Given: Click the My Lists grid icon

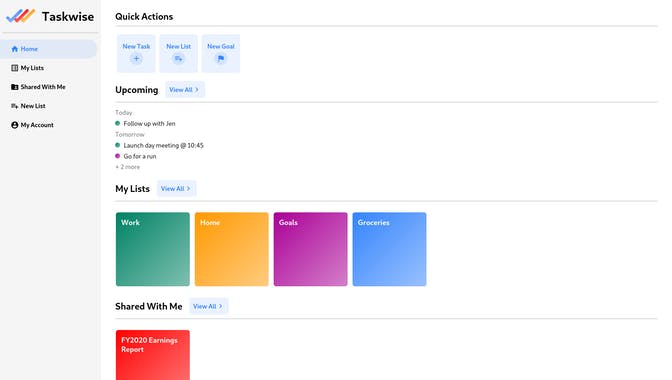Looking at the screenshot, I should coord(15,68).
